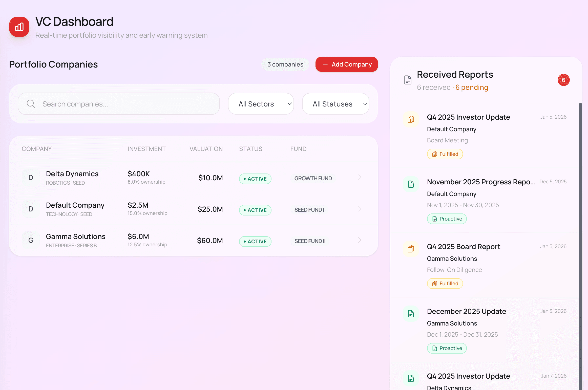The image size is (588, 390).
Task: Toggle the ACTIVE status badge on Gamma Solutions
Action: 255,241
